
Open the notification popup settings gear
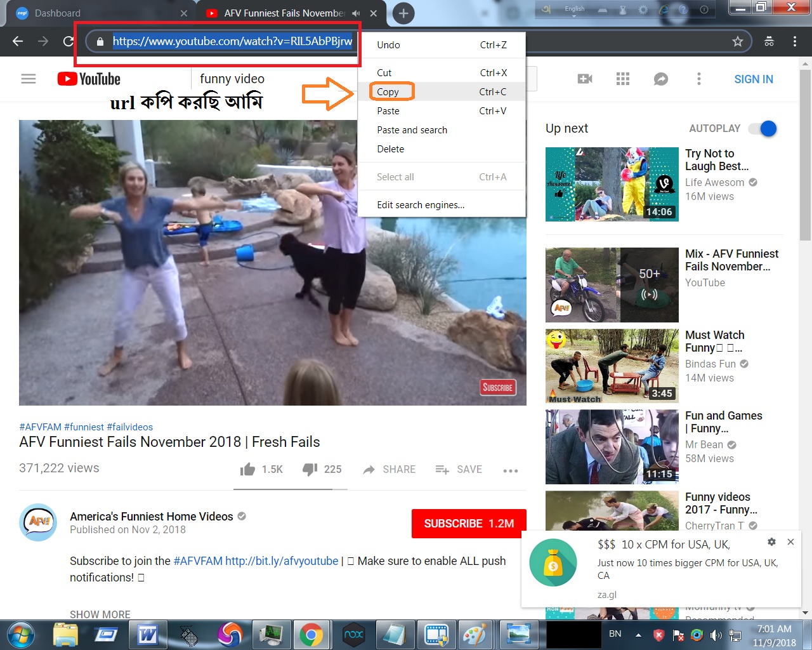tap(771, 542)
